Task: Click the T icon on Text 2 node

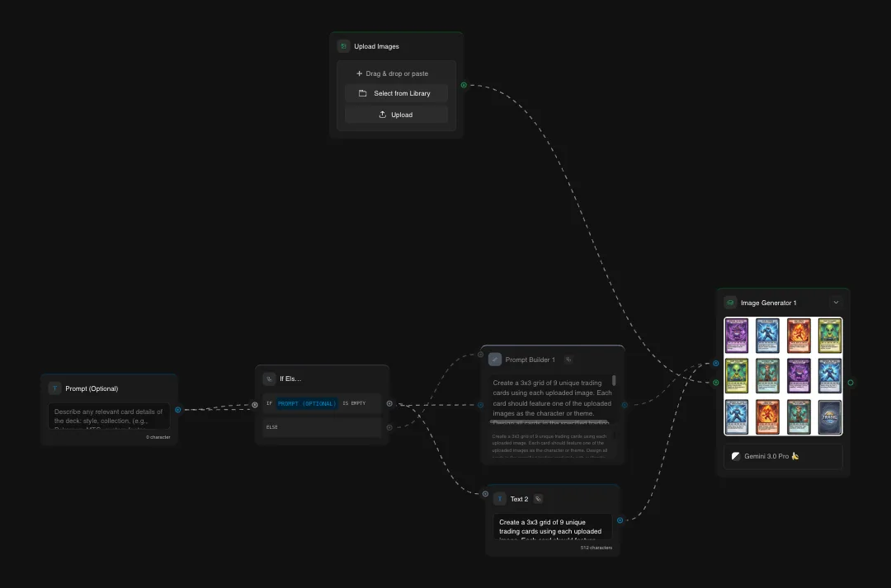Action: tap(500, 498)
